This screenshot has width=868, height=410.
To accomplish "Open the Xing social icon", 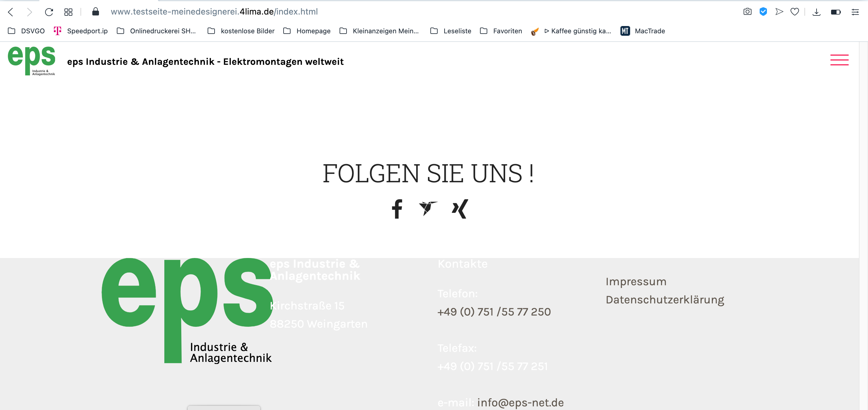I will click(x=460, y=209).
